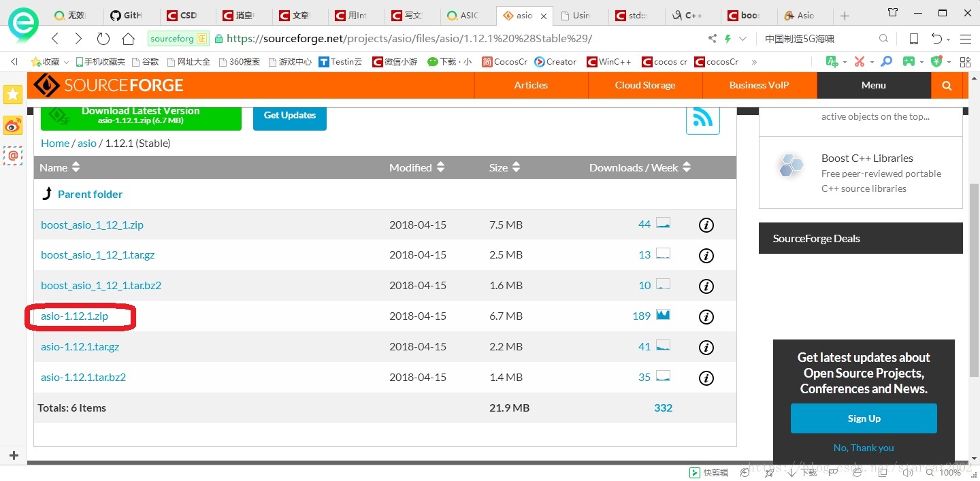
Task: Expand the translate tool dropdown arrow
Action: point(844,62)
